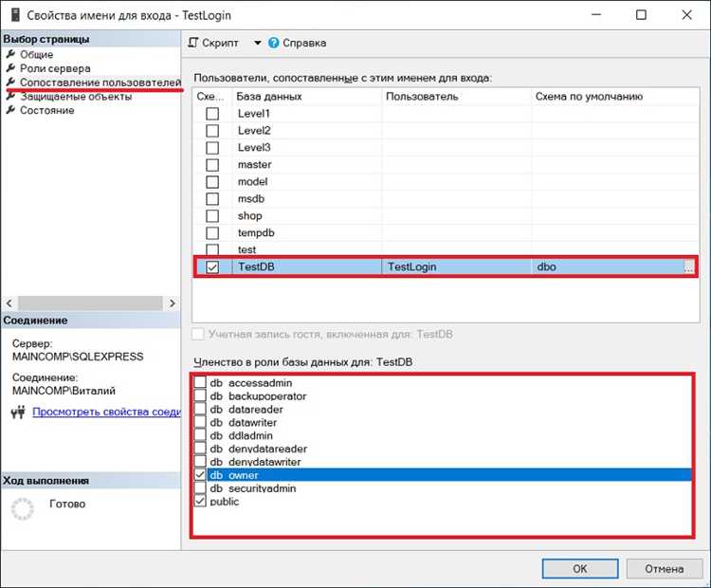Click the msdb database name
Viewport: 711px width, 588px height.
(251, 199)
